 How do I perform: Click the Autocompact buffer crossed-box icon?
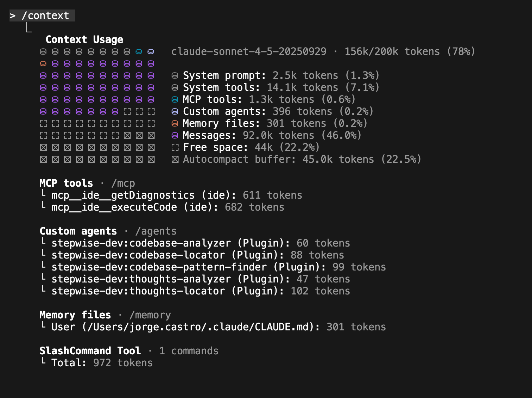tap(175, 159)
